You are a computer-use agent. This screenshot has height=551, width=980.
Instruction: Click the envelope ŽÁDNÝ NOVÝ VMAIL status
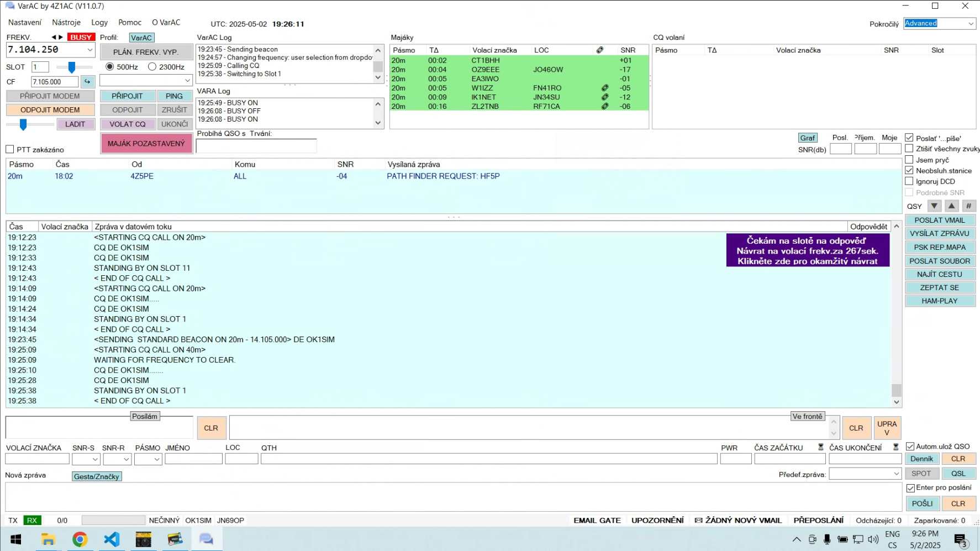pos(738,520)
